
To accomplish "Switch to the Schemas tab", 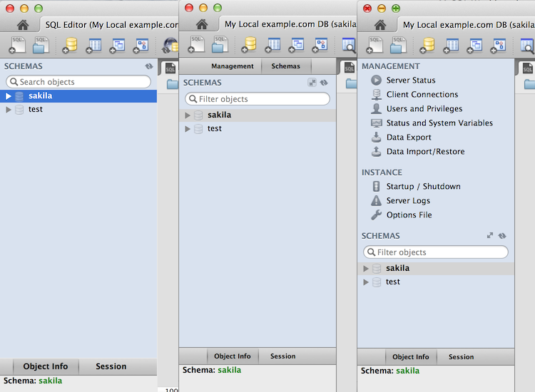I will pyautogui.click(x=285, y=66).
